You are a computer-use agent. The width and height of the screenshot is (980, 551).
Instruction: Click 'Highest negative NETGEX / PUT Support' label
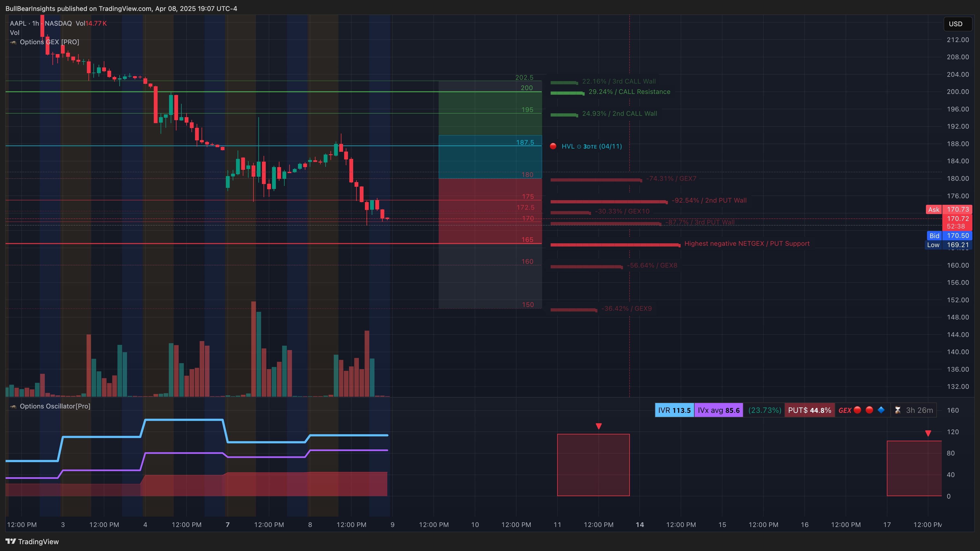(747, 244)
